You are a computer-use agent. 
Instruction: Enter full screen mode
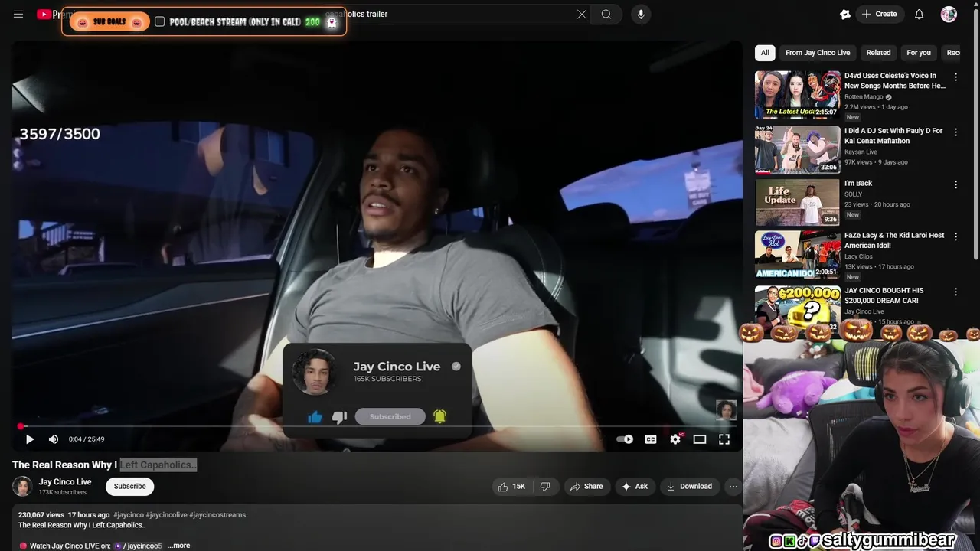click(724, 439)
